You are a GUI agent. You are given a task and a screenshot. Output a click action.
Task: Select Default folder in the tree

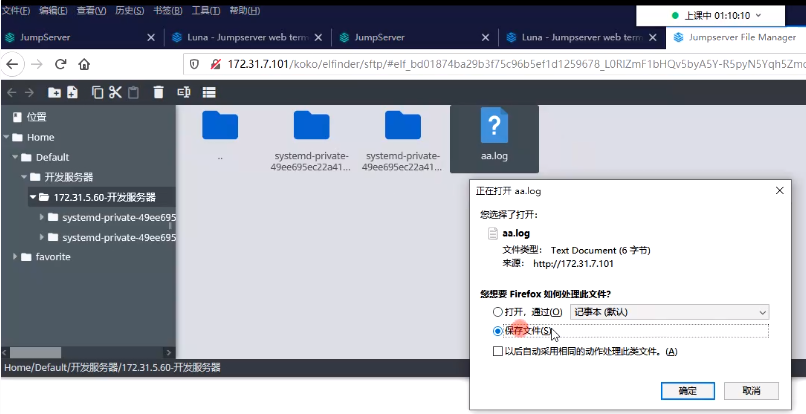coord(52,157)
